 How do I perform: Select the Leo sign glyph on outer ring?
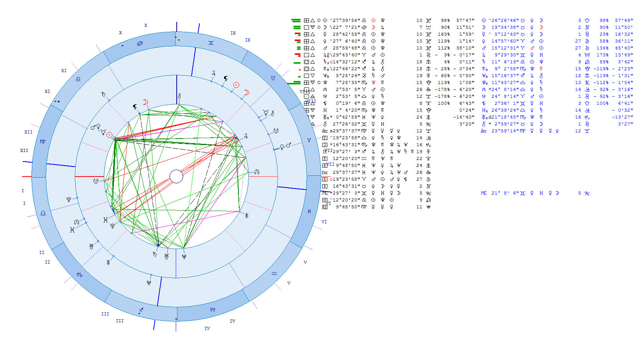tap(78, 79)
